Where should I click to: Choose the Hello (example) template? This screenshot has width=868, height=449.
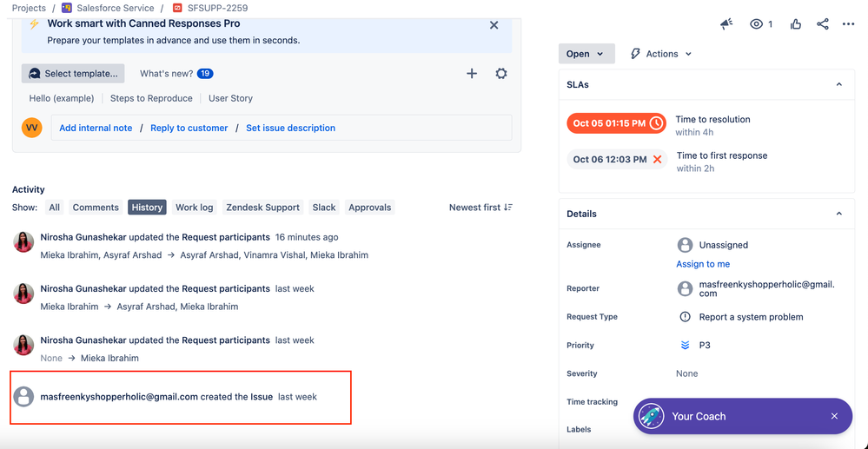click(62, 98)
